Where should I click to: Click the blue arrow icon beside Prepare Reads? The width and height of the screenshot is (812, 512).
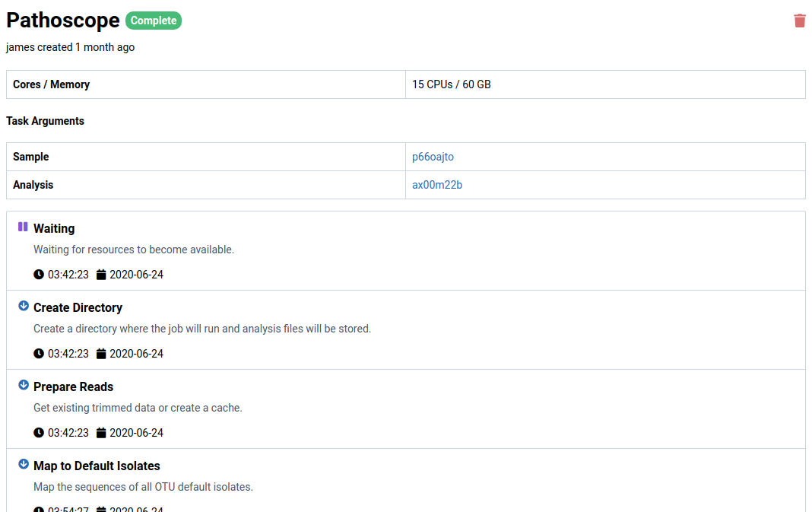[23, 385]
